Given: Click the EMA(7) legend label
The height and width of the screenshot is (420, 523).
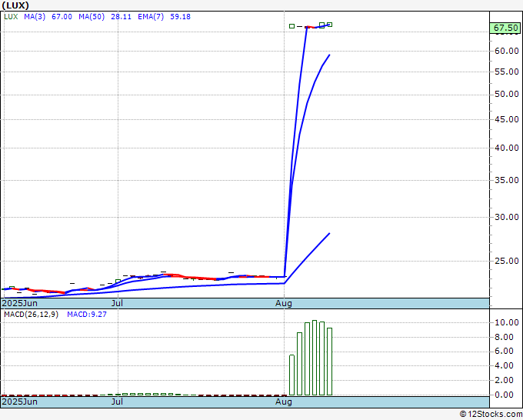Looking at the screenshot, I should [x=151, y=17].
